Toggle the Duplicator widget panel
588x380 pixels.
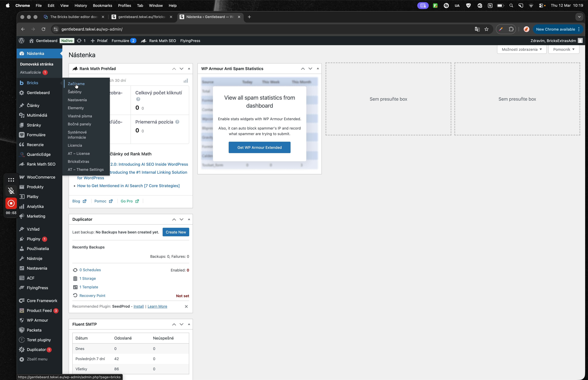click(x=189, y=219)
